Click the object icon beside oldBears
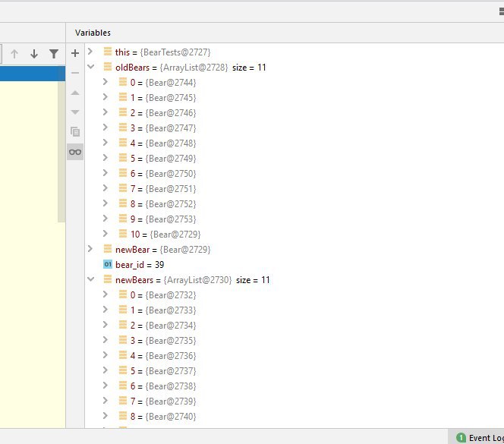The height and width of the screenshot is (444, 504). (108, 67)
